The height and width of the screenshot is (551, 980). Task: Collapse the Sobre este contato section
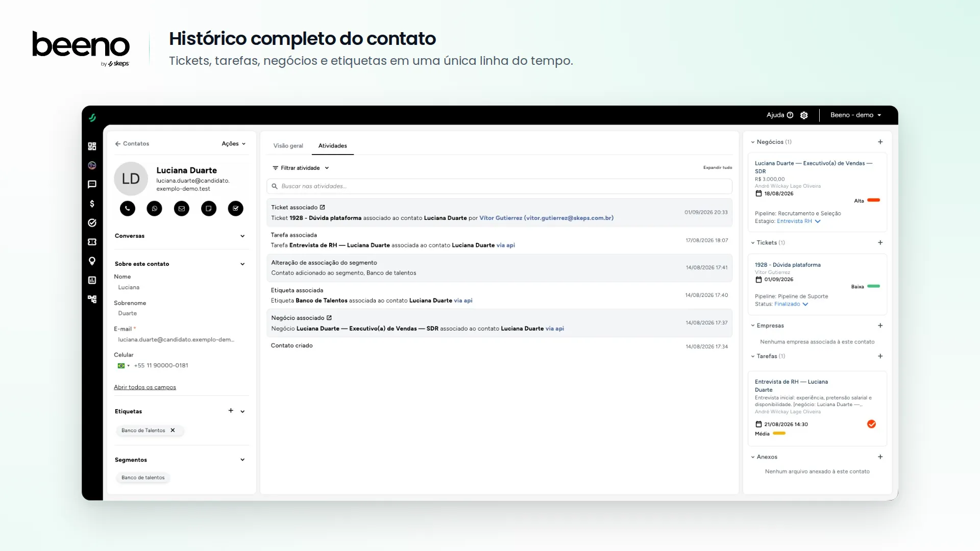pos(242,264)
